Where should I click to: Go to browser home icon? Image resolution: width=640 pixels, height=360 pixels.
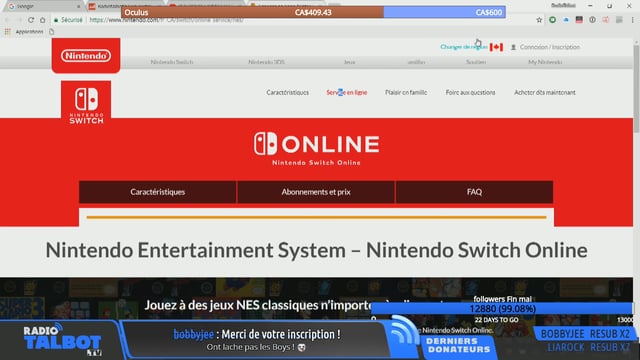click(42, 20)
